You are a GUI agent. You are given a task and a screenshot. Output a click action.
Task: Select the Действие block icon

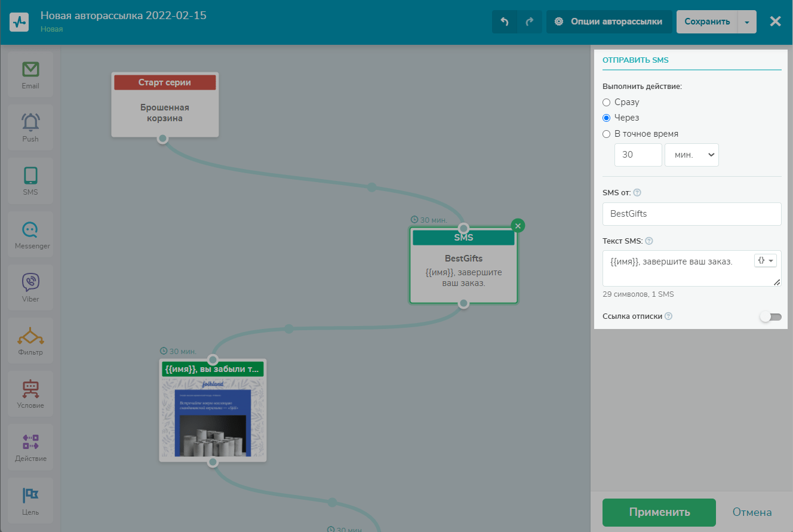point(30,447)
